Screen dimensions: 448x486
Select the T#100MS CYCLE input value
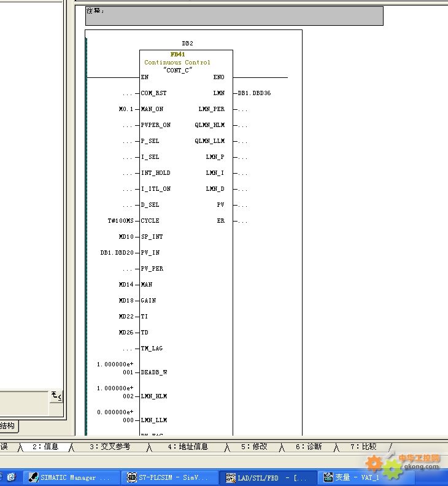(120, 221)
